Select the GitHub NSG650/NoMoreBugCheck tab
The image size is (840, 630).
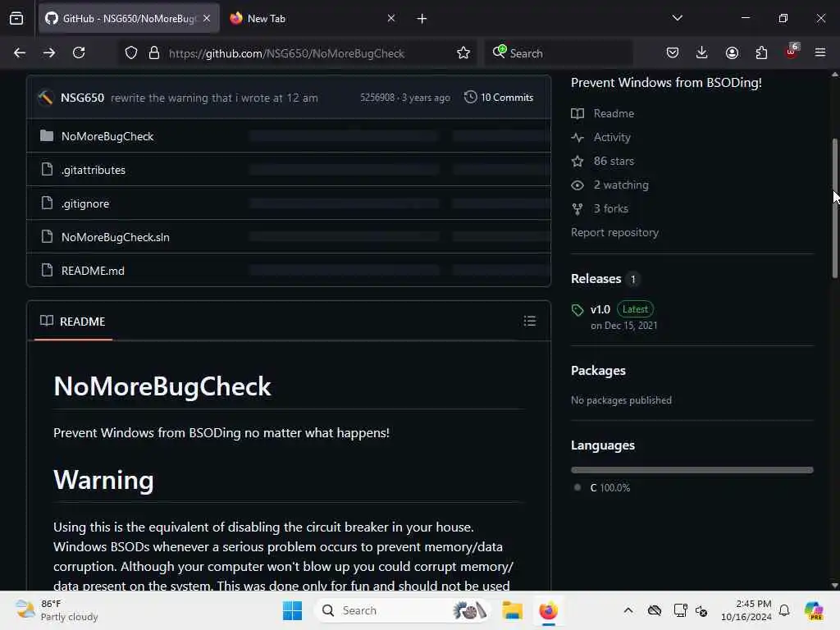tap(129, 18)
